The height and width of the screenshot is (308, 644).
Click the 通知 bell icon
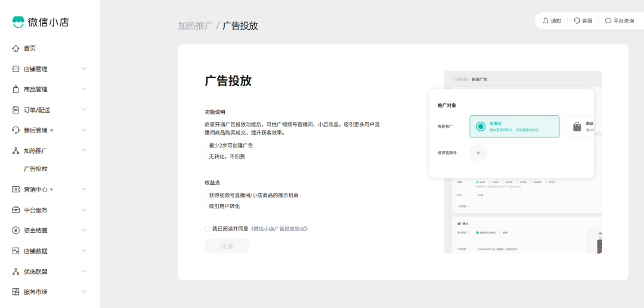click(546, 20)
